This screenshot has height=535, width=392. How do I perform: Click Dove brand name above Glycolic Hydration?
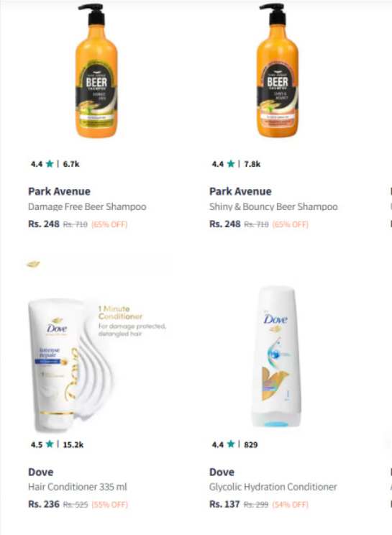coord(222,472)
